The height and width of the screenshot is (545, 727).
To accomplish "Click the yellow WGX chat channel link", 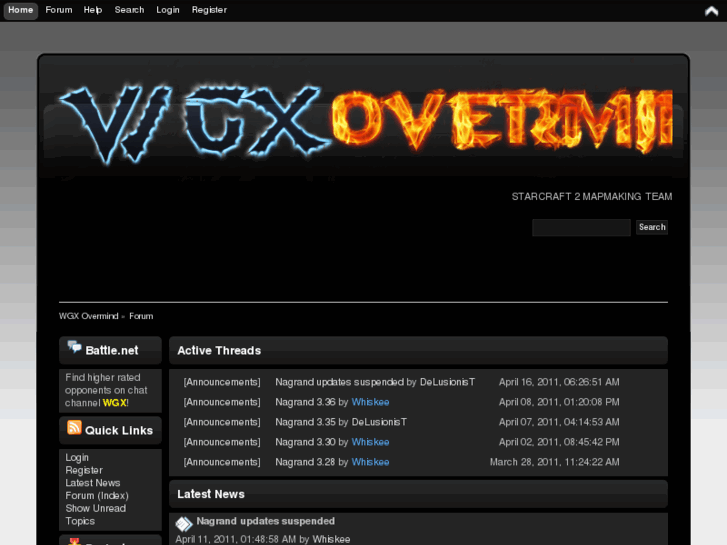I will pos(115,403).
